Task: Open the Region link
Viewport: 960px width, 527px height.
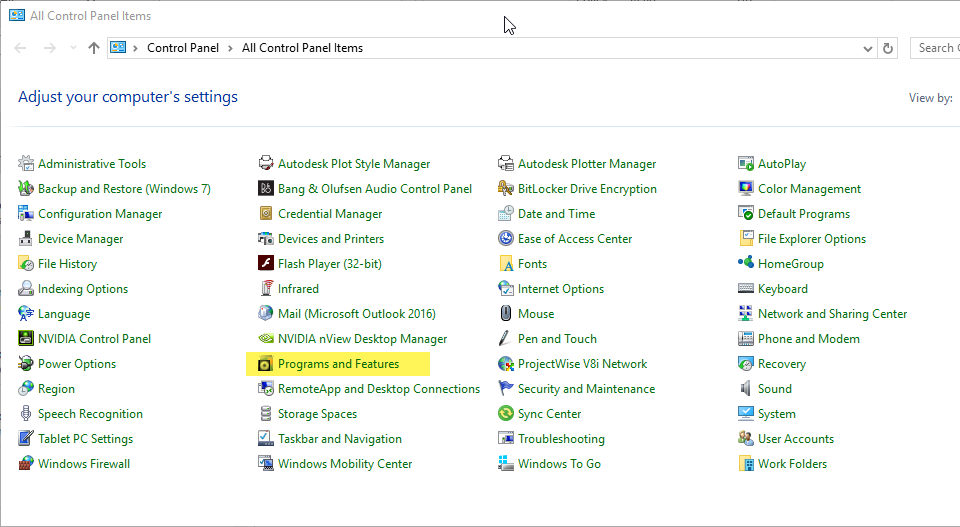Action: [x=56, y=389]
